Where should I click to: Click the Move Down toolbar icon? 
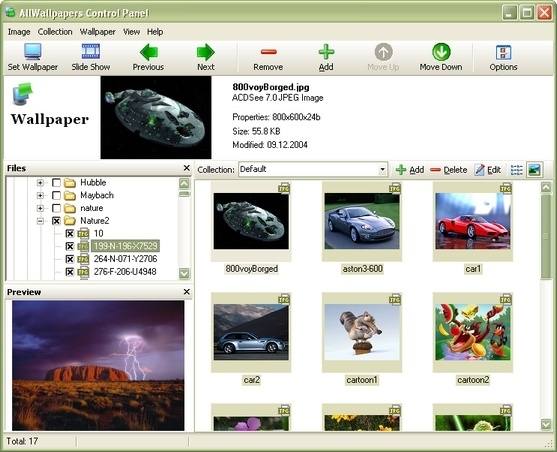(x=441, y=52)
